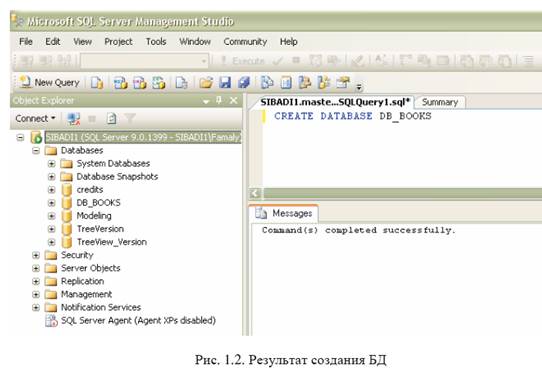Switch to the Summary tab

(x=440, y=102)
